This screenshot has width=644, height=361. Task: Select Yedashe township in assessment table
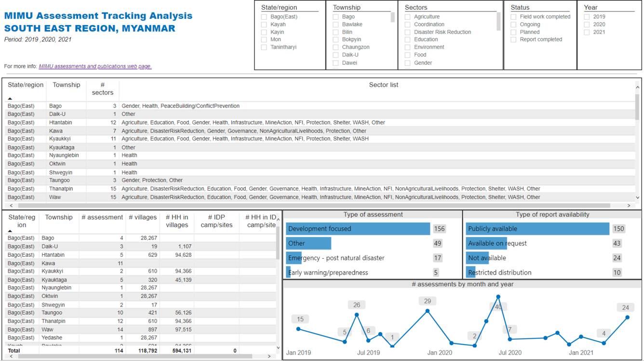pos(52,338)
